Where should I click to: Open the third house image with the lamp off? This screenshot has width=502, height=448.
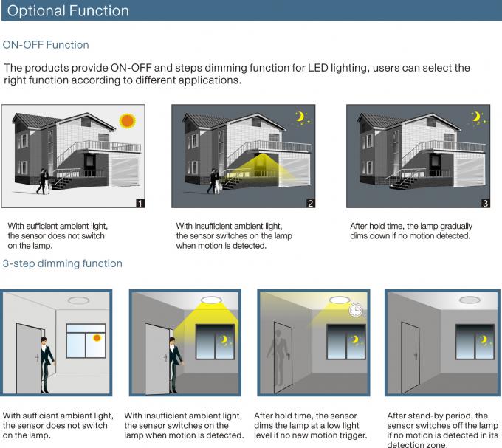pyautogui.click(x=419, y=156)
